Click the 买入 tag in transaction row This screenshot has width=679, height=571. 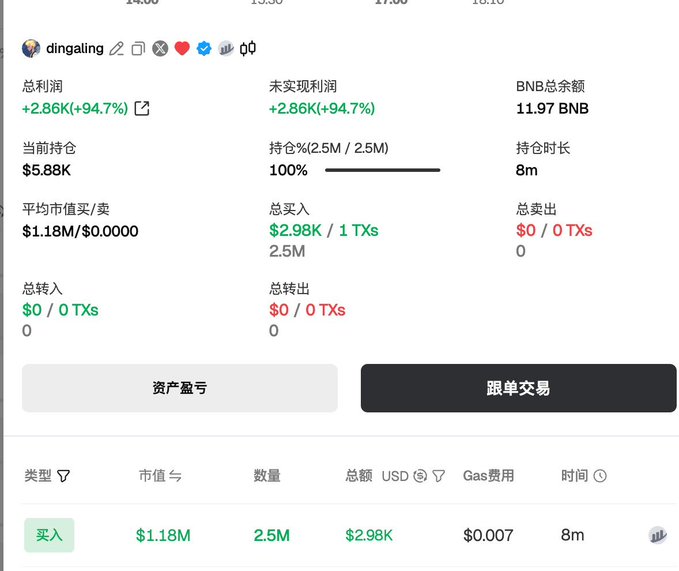[49, 535]
